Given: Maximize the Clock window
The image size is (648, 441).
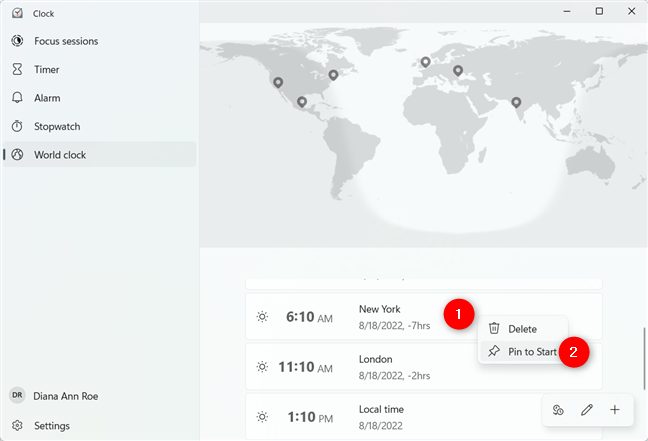Looking at the screenshot, I should pos(599,11).
